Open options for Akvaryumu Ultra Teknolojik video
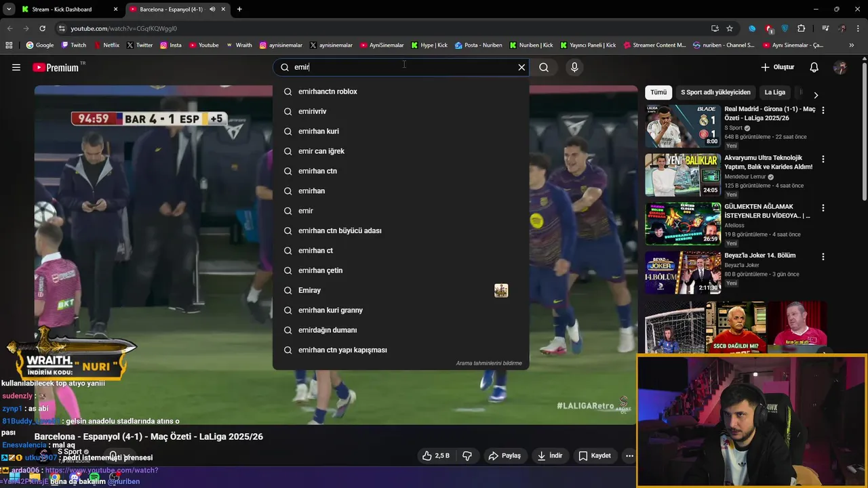This screenshot has width=868, height=488. coord(823,159)
